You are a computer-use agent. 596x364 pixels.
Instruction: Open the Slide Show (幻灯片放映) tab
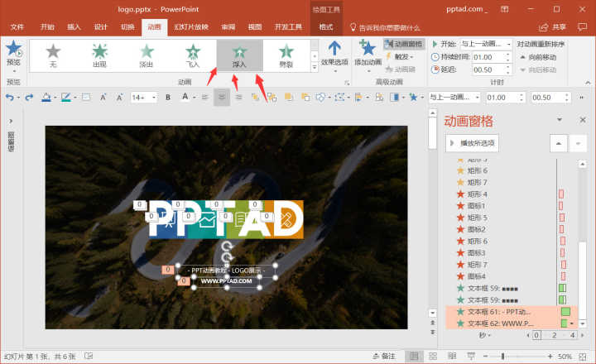coord(191,27)
